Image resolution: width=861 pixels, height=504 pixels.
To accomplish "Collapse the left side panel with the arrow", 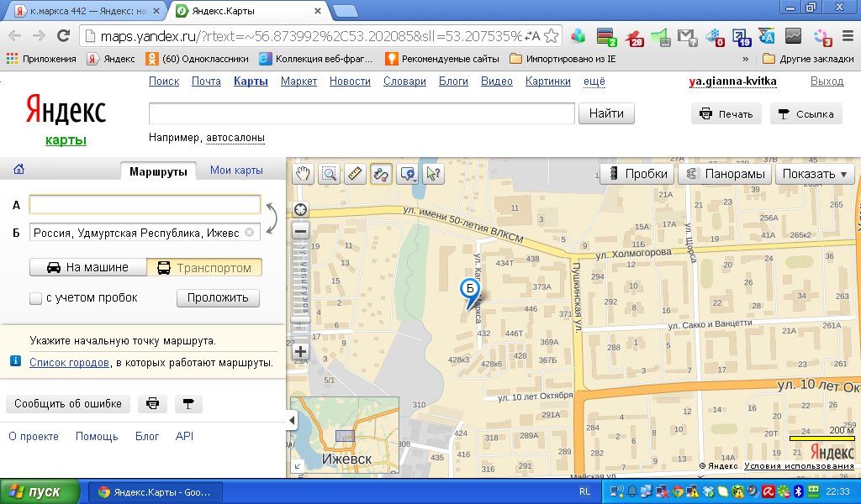I will 292,421.
